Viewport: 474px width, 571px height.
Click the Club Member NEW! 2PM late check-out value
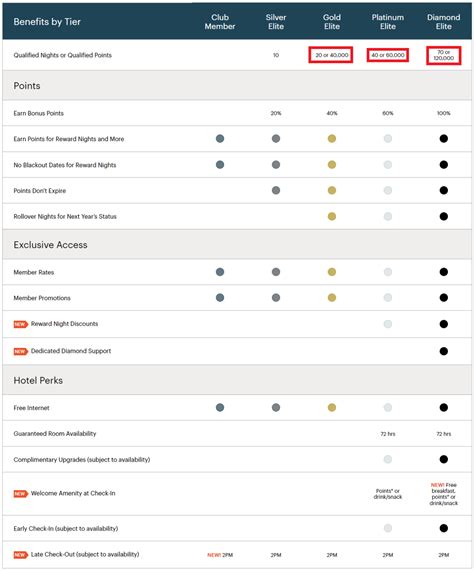[220, 555]
